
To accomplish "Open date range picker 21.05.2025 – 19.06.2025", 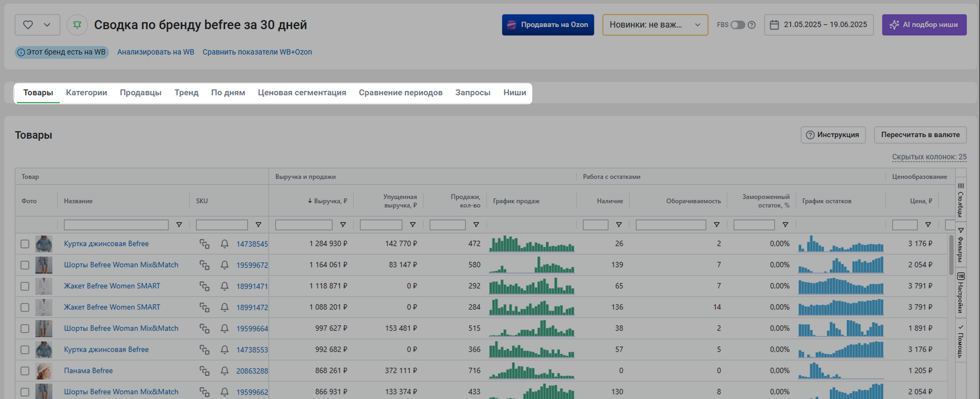I will pos(819,25).
